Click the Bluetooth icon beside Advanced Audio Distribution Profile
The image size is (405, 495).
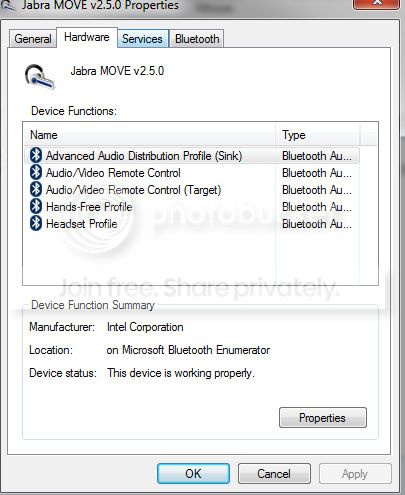point(36,155)
